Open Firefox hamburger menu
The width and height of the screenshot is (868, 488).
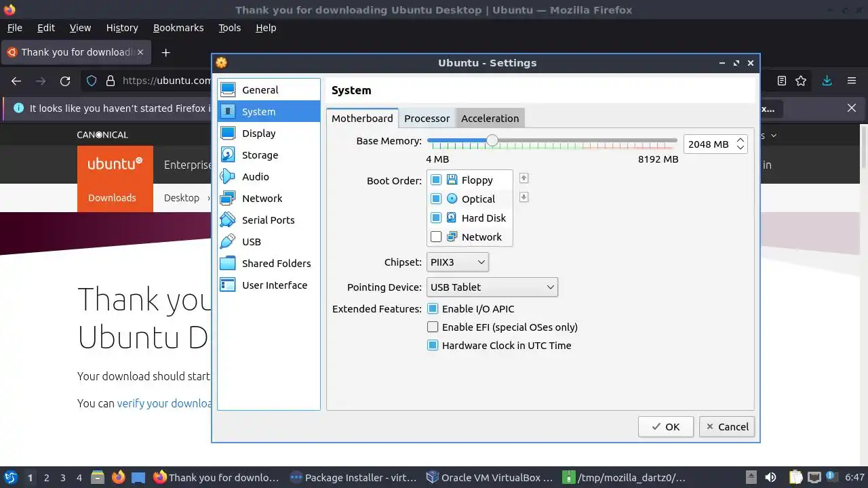pyautogui.click(x=852, y=81)
